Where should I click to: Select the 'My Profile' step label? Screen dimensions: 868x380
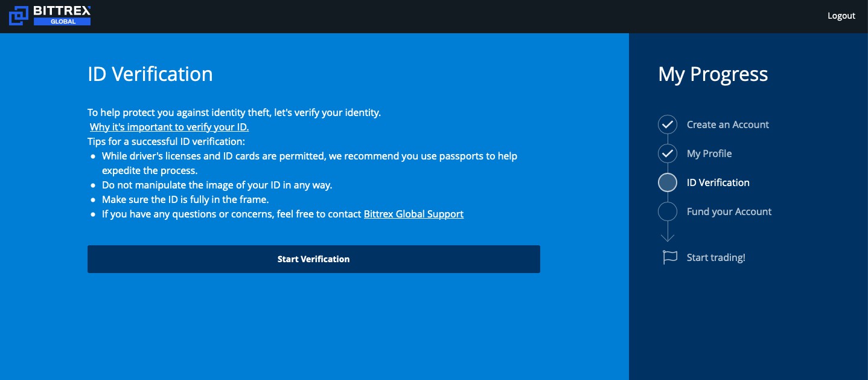pos(709,153)
